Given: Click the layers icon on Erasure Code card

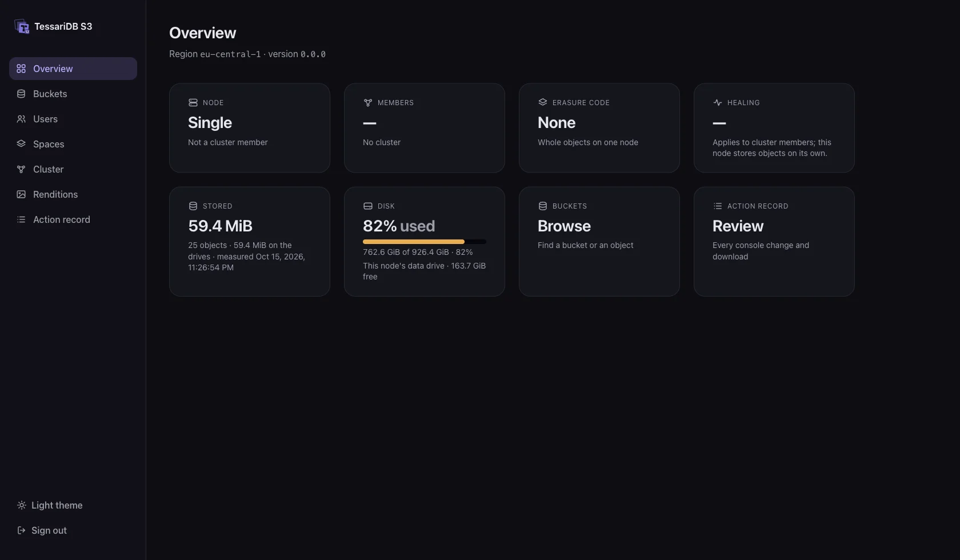Looking at the screenshot, I should tap(543, 103).
